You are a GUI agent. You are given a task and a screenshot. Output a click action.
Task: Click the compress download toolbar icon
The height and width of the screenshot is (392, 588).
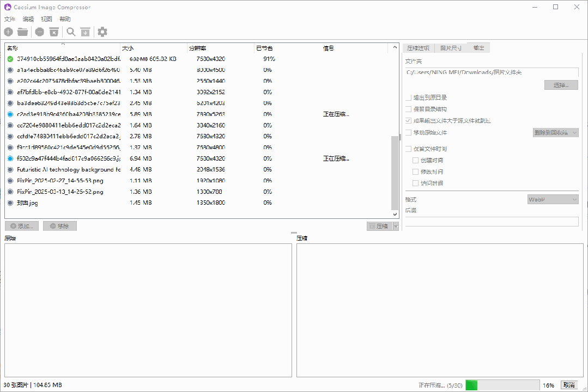click(x=86, y=32)
